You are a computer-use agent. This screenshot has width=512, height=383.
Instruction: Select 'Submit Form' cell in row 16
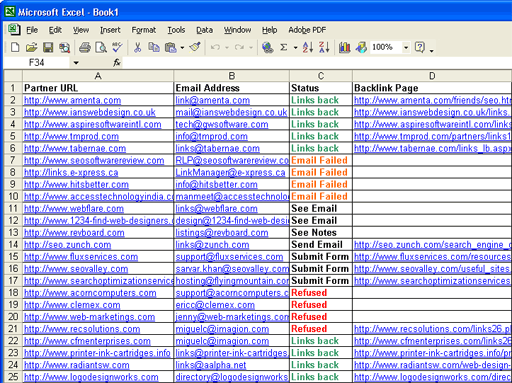(321, 269)
